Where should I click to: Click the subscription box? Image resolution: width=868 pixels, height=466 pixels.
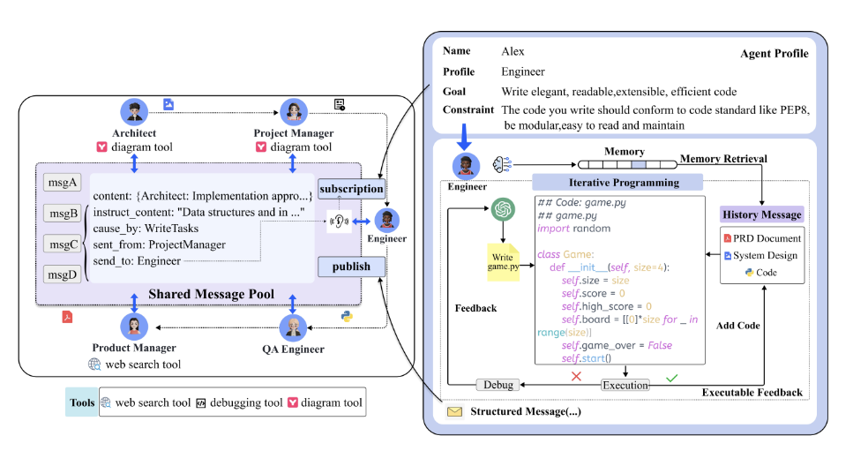pos(351,188)
